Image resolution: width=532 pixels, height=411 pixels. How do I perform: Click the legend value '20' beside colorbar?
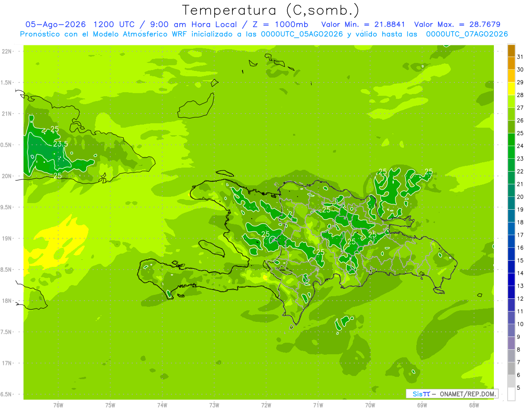tap(520, 196)
